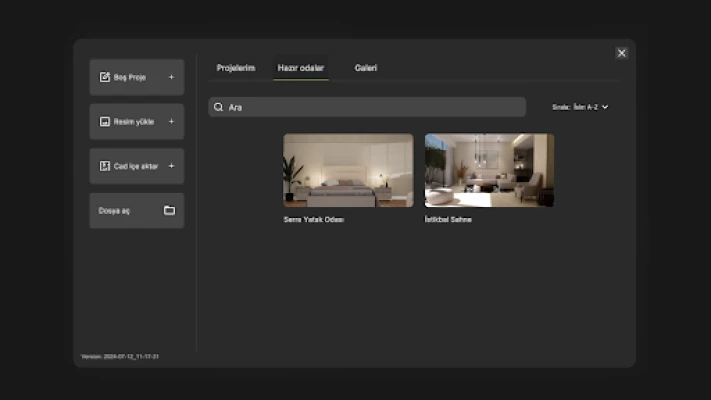The width and height of the screenshot is (711, 400).
Task: Click the Boş Proje edit-pencil icon
Action: pos(104,77)
